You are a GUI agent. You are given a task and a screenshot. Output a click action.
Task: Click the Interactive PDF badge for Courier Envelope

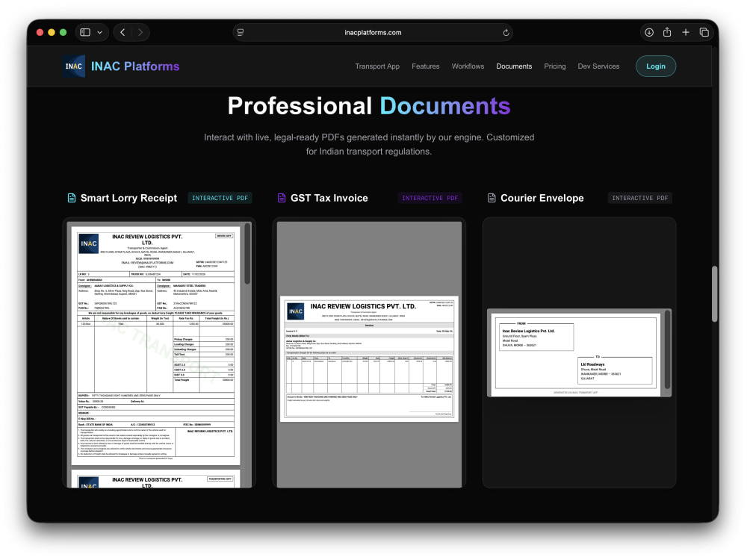click(640, 198)
